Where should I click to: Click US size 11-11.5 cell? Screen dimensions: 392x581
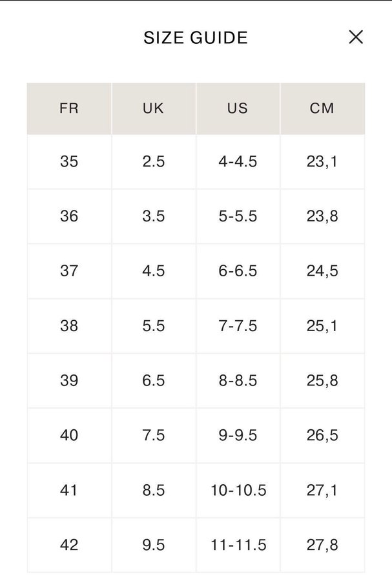point(238,545)
